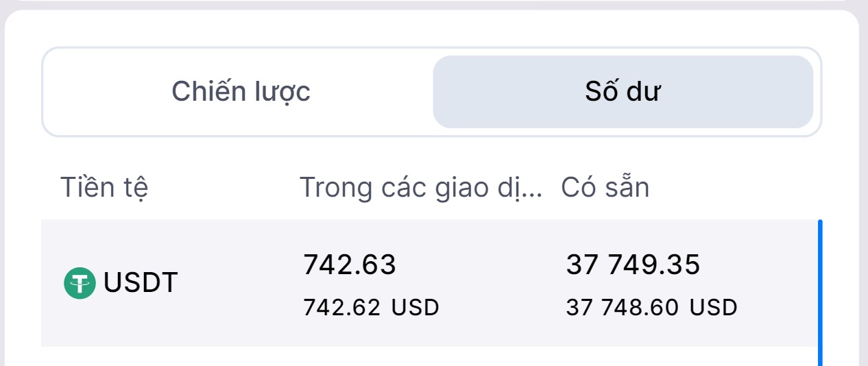Click the 742.62 USD equivalent value
868x366 pixels.
[x=341, y=308]
